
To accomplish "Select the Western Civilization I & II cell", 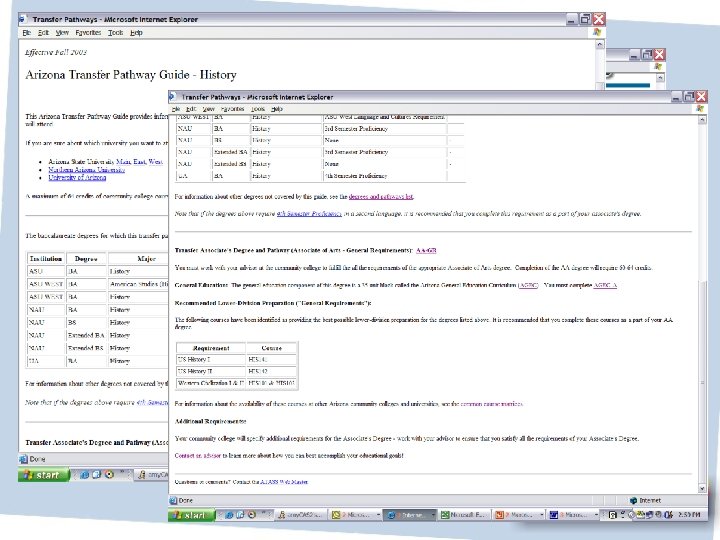I will point(210,382).
